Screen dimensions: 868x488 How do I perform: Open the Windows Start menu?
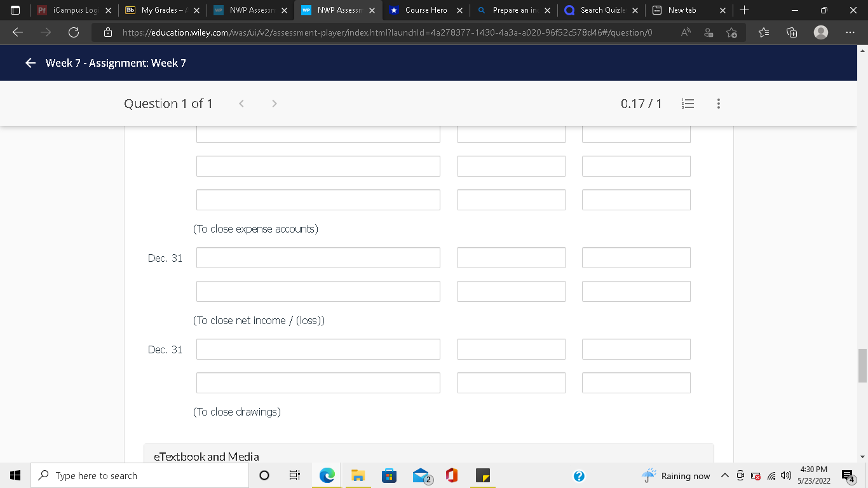tap(15, 475)
